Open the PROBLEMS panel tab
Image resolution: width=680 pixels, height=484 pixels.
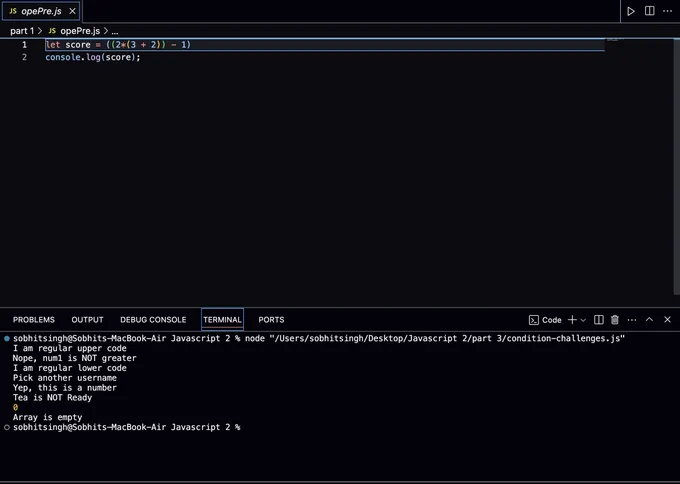34,320
